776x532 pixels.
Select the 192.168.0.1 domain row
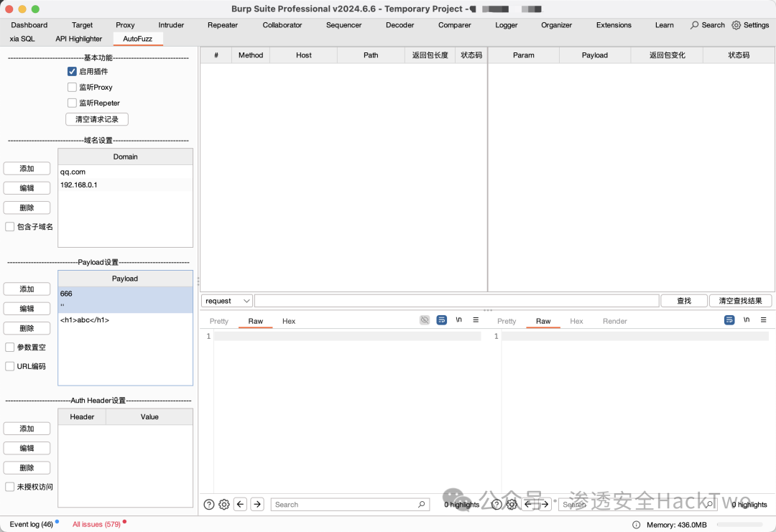tap(125, 185)
